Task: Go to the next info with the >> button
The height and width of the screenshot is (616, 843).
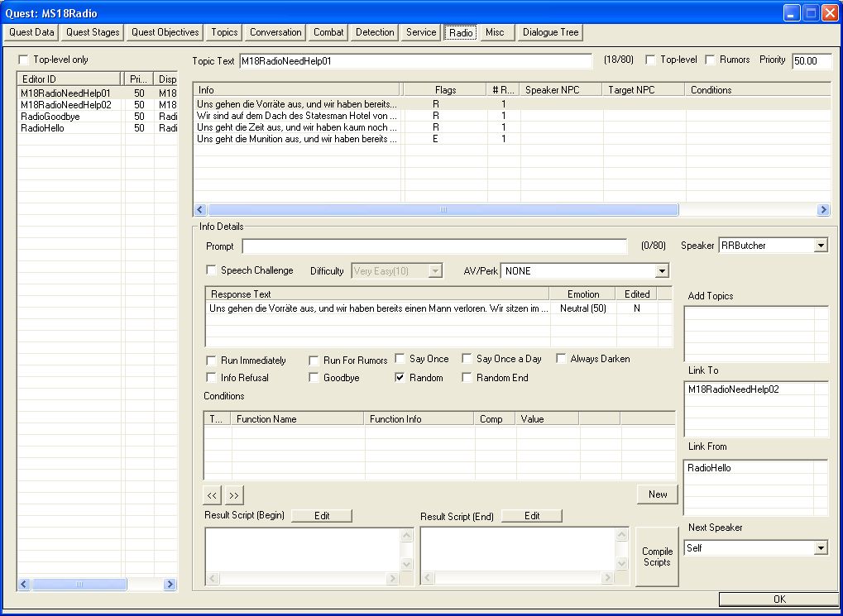Action: point(234,495)
